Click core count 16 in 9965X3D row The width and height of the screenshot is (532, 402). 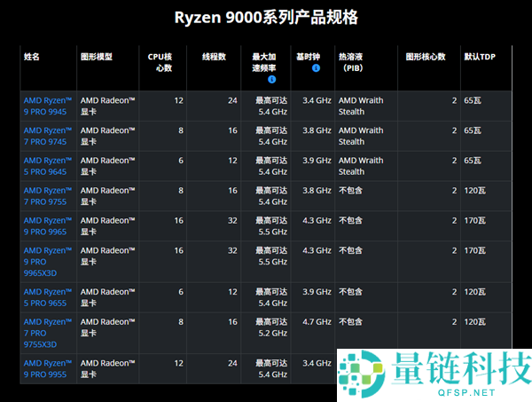coord(179,250)
